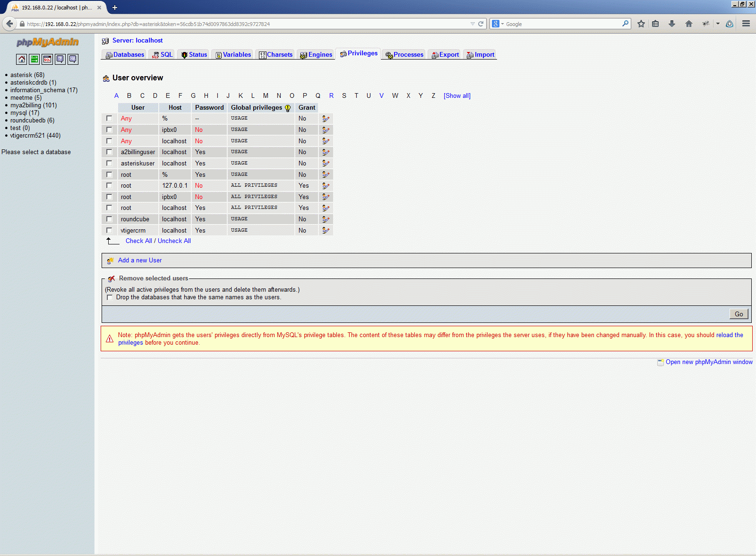The height and width of the screenshot is (556, 756).
Task: Edit privileges for roundcube user
Action: (326, 219)
